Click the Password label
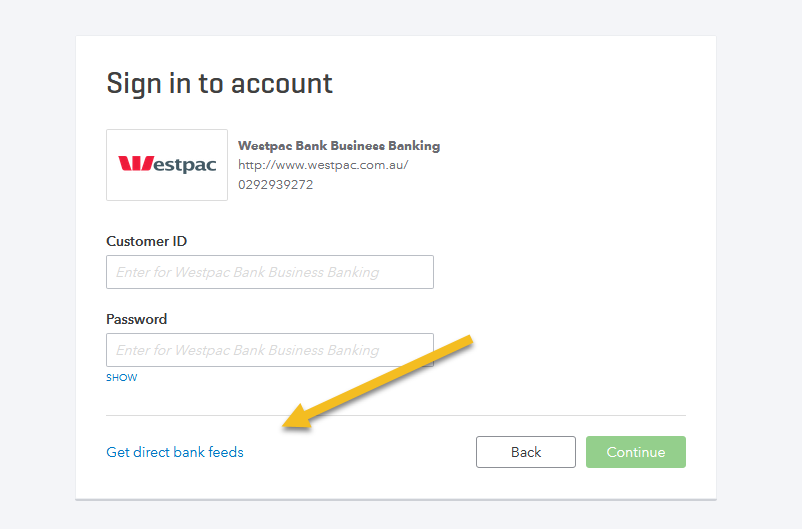 [x=137, y=319]
